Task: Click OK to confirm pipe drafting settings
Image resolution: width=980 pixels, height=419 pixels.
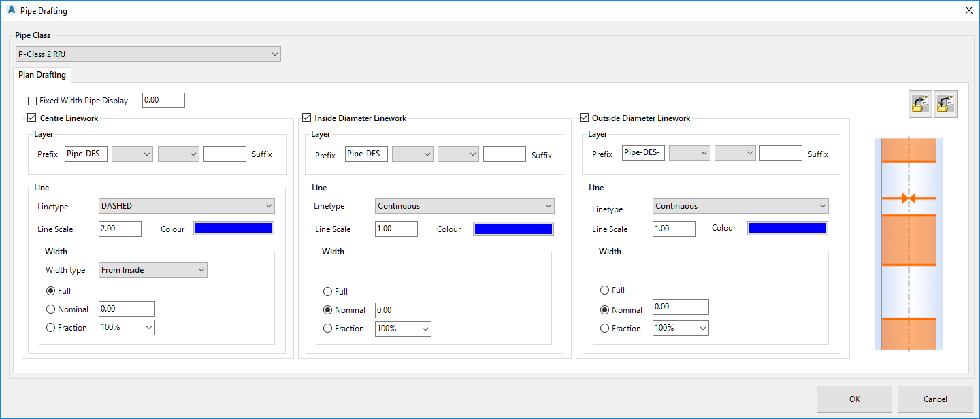Action: 854,399
